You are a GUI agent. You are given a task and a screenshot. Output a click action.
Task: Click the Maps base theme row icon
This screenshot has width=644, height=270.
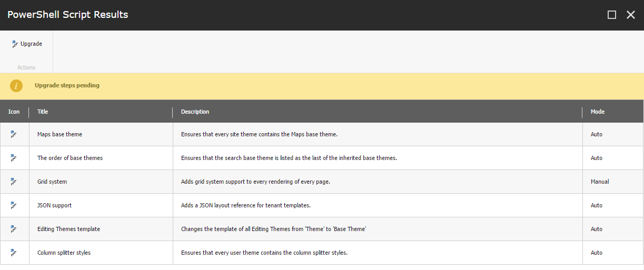pos(14,134)
